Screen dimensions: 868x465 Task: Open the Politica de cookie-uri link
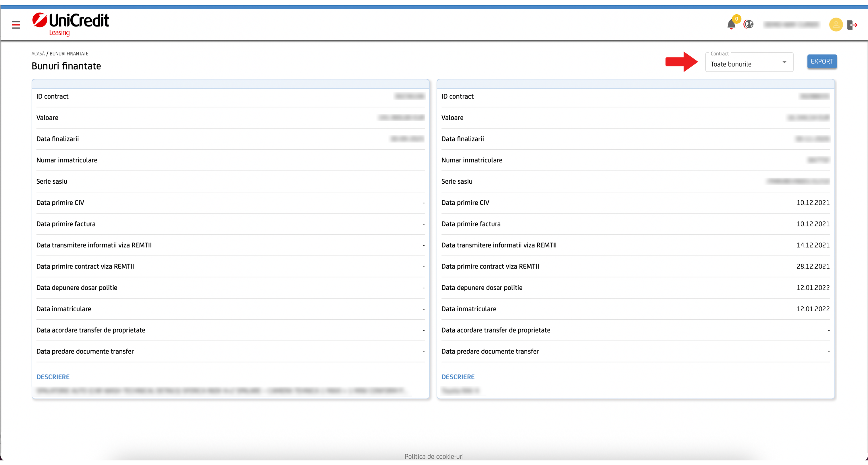click(434, 456)
